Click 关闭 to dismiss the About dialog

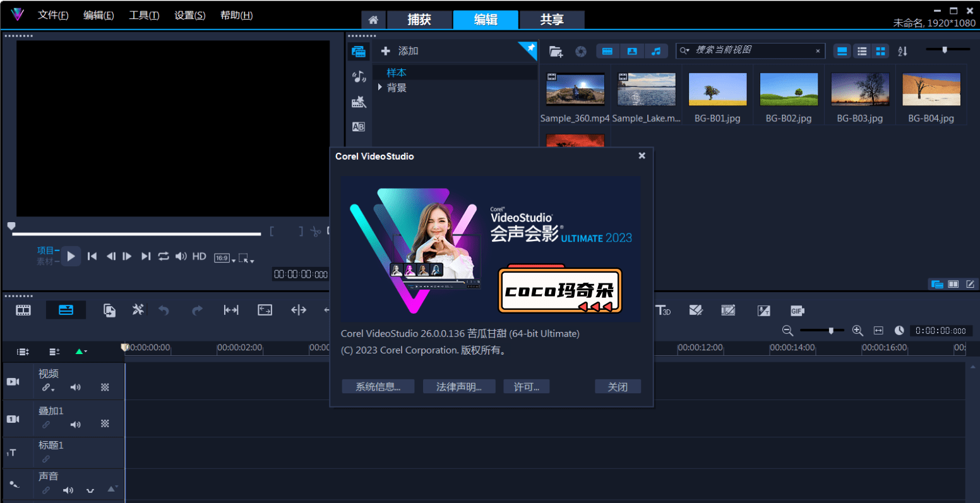pyautogui.click(x=617, y=386)
